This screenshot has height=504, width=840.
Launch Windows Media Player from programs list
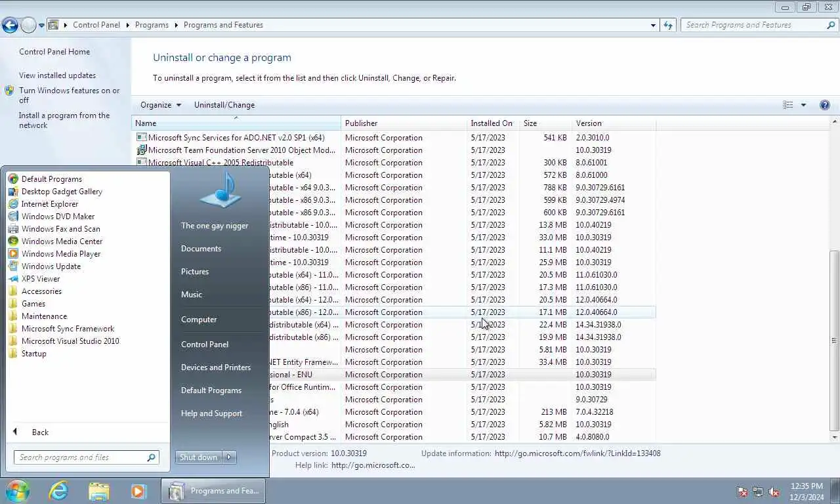click(x=60, y=254)
